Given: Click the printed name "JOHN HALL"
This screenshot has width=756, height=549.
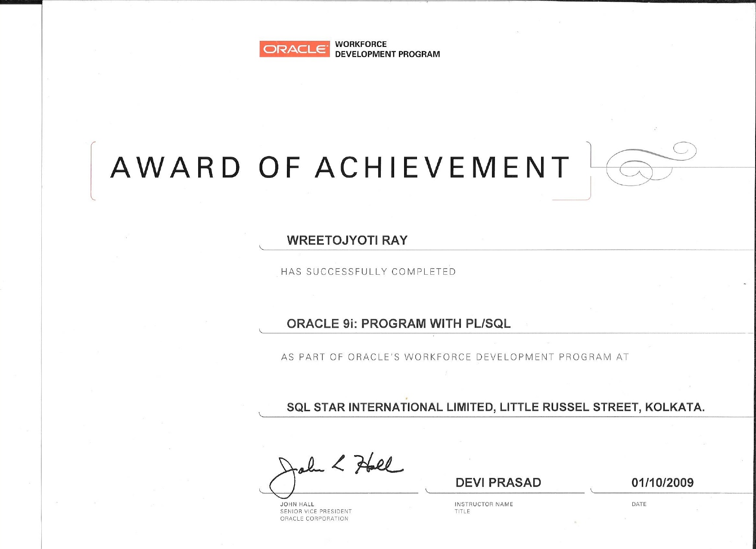Looking at the screenshot, I should click(x=297, y=504).
